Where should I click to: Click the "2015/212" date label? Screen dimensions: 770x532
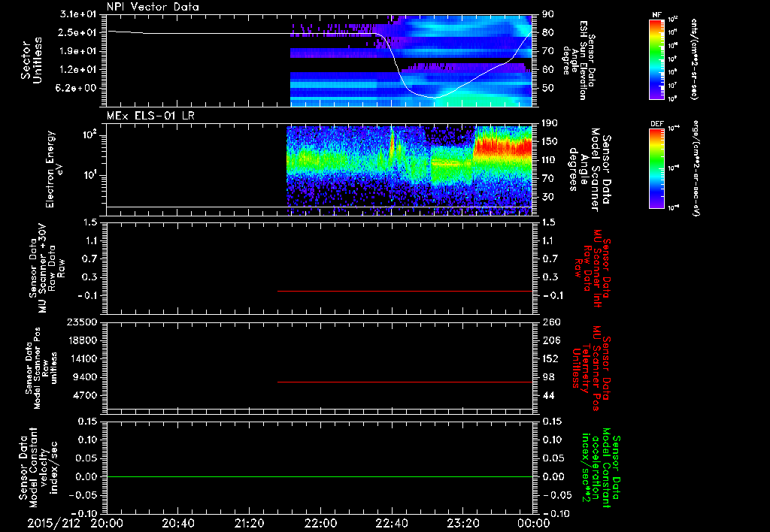(x=53, y=523)
